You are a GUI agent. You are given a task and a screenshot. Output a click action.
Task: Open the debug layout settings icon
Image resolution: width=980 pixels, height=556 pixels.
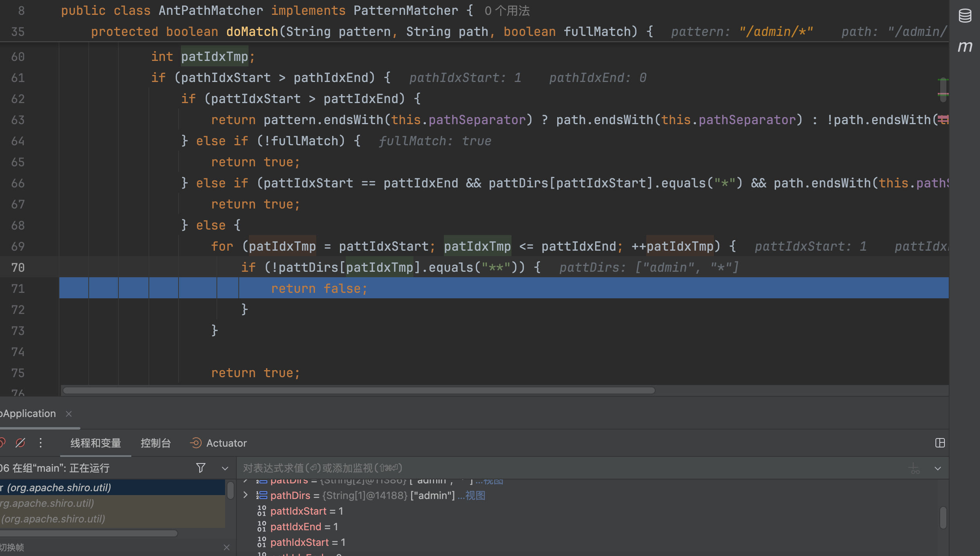click(x=940, y=443)
